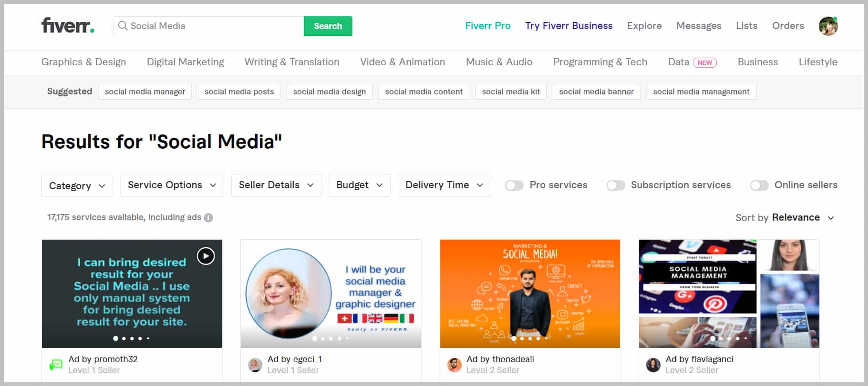The image size is (868, 386).
Task: Click promoth32's seller avatar icon
Action: (x=56, y=365)
